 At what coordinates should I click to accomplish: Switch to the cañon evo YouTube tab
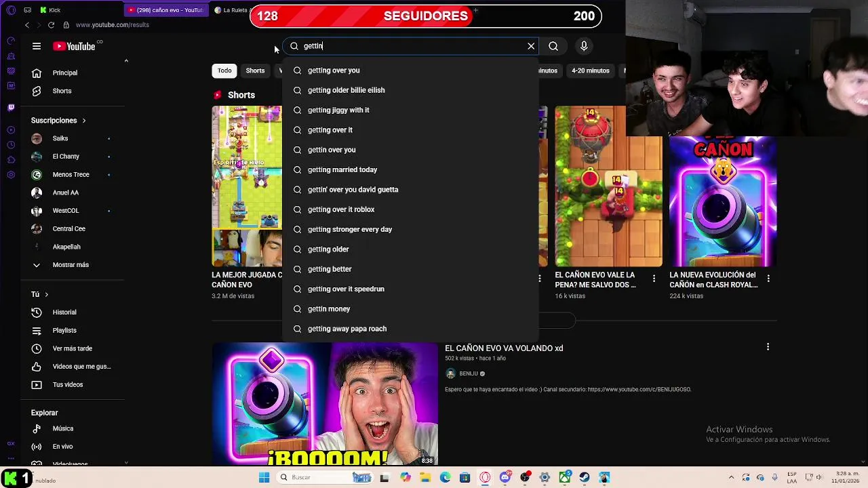pos(166,10)
